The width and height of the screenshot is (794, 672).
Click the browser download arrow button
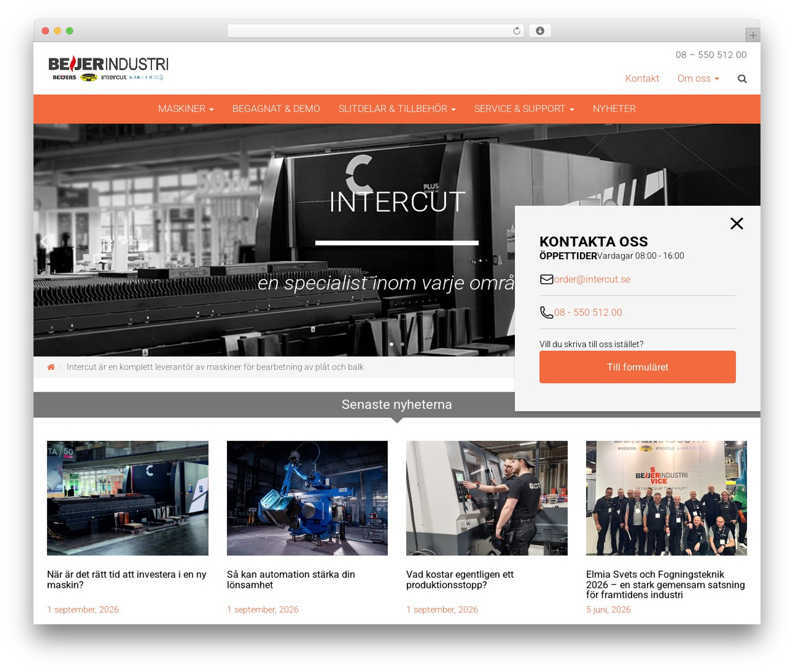[x=540, y=31]
